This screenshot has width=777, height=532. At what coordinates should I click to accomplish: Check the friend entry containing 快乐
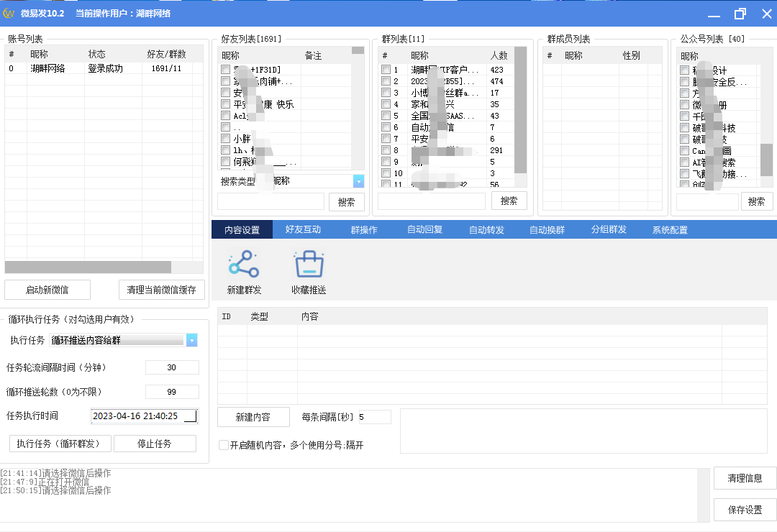225,104
